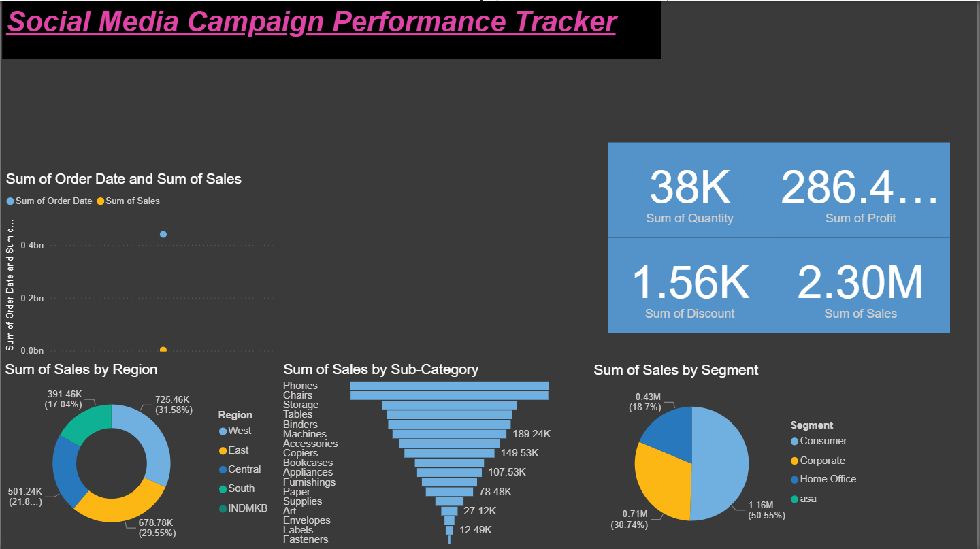Click the blue Sum of Order Date data point
Screen dimensions: 980x549
click(x=163, y=234)
